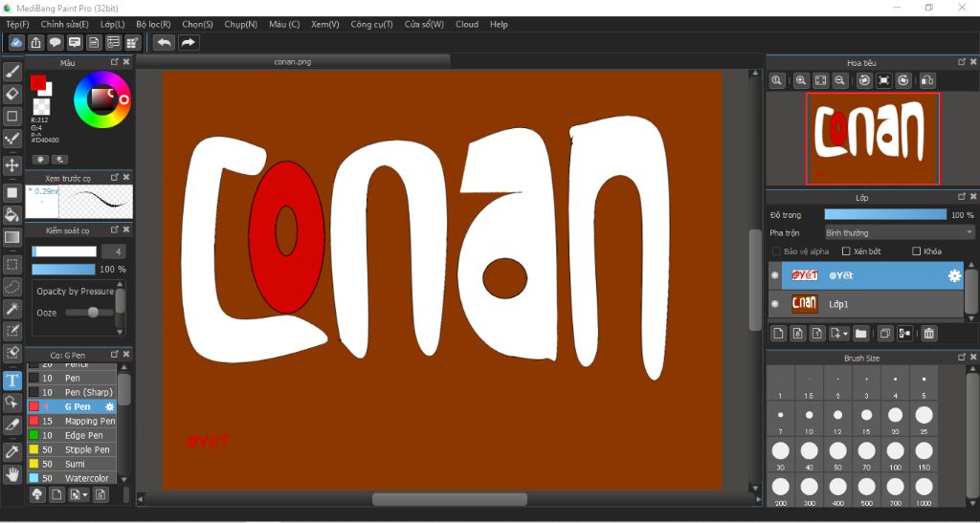Open the Pha trộn blend mode dropdown

point(900,232)
